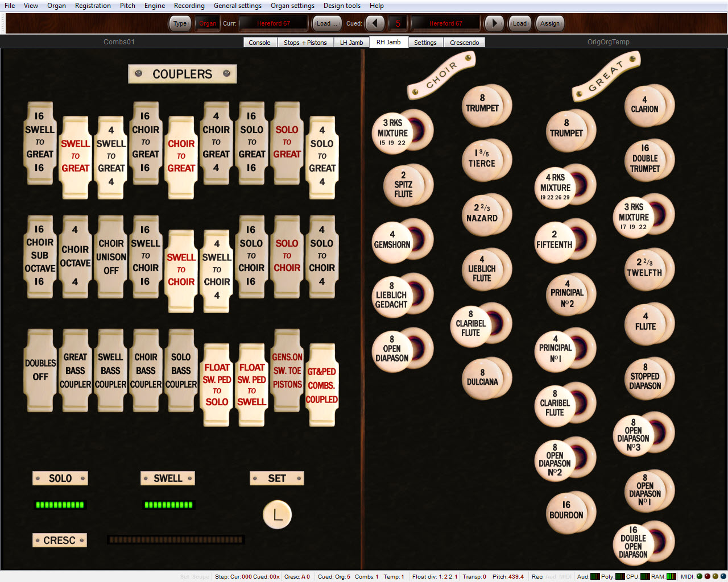Open the Type selector in the toolbar

tap(180, 23)
